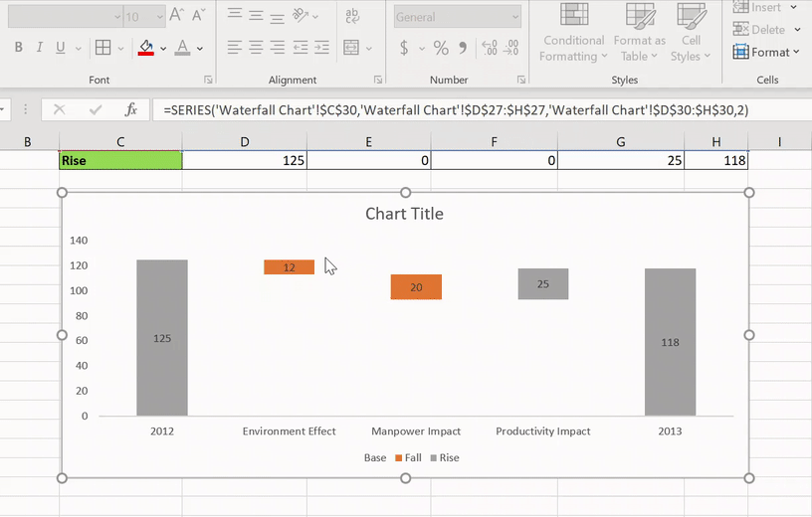Select Middle Align icon

tap(256, 15)
